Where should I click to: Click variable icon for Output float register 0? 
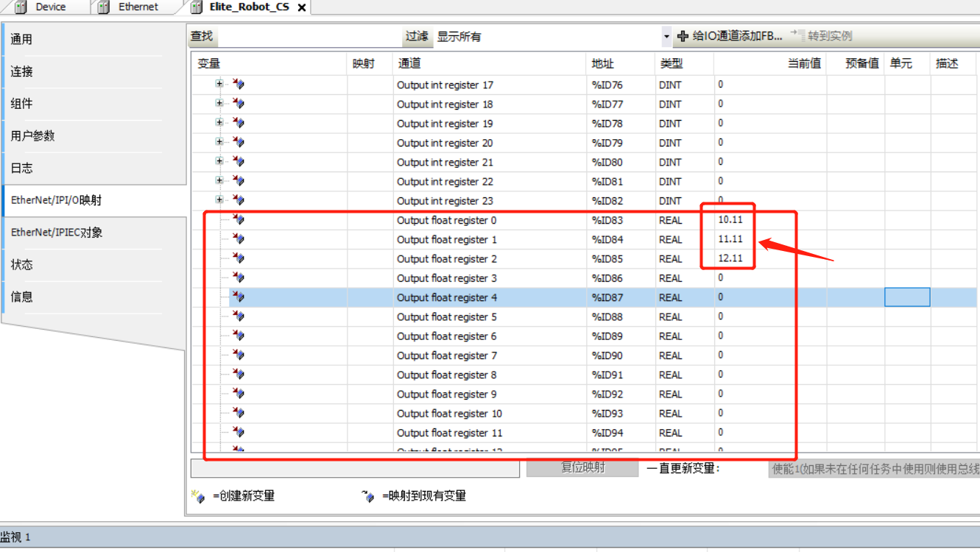[238, 219]
